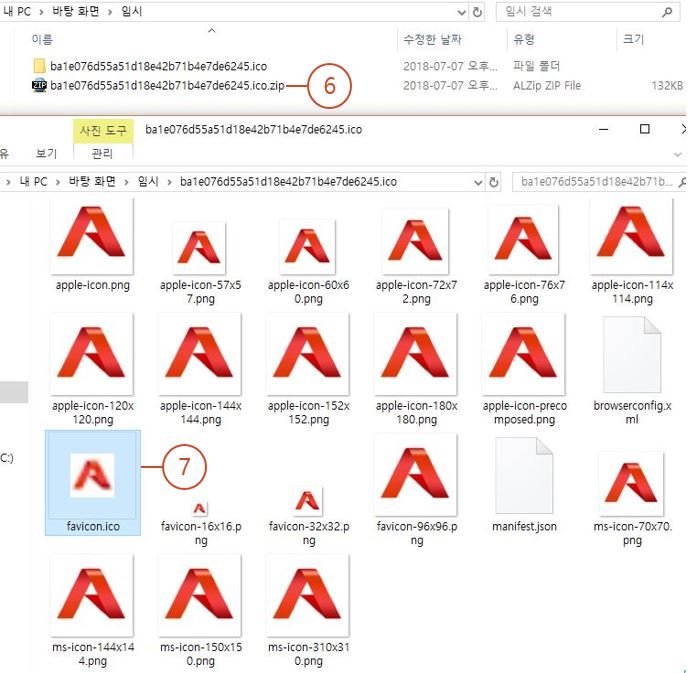Click the 132KB size cell

(667, 86)
